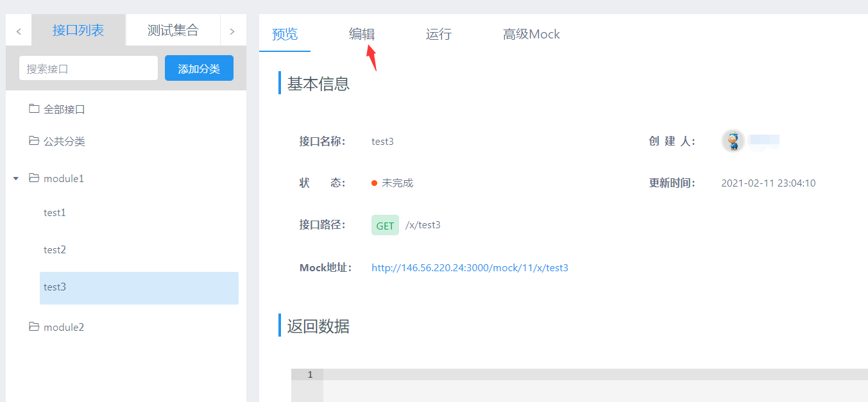Open the 测试集合 panel
The height and width of the screenshot is (402, 868).
[x=172, y=29]
